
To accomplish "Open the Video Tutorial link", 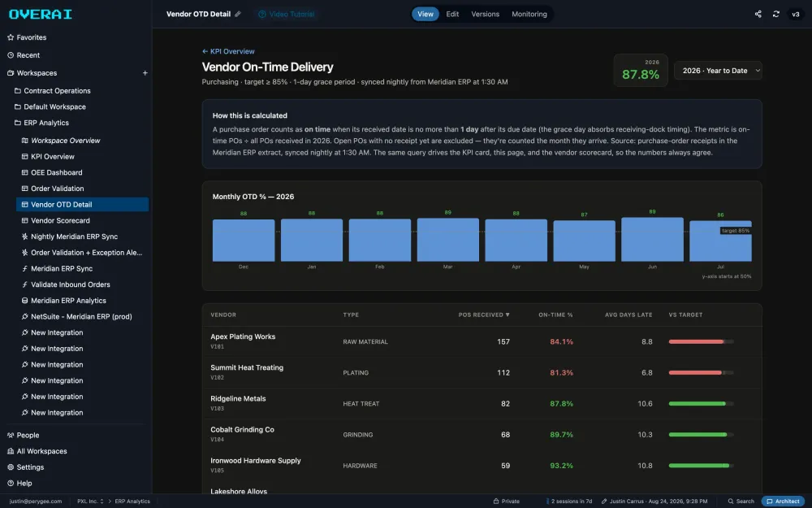I will (287, 14).
